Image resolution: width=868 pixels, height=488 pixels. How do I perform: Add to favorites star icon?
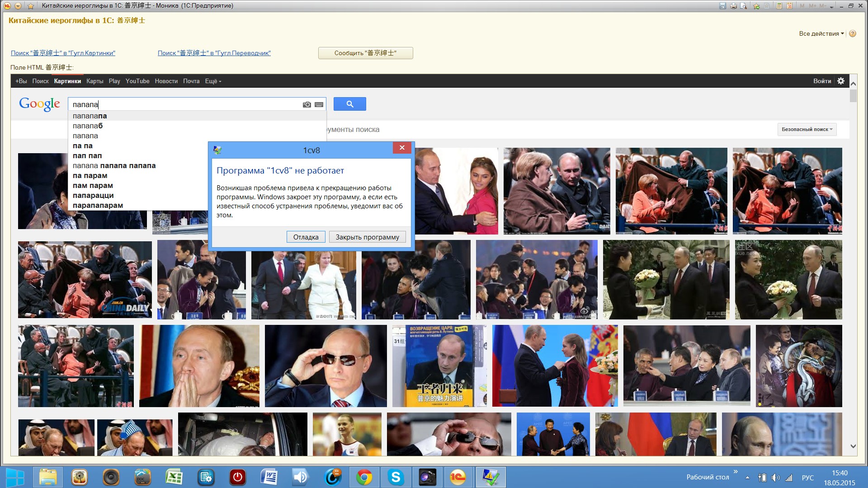(x=756, y=6)
